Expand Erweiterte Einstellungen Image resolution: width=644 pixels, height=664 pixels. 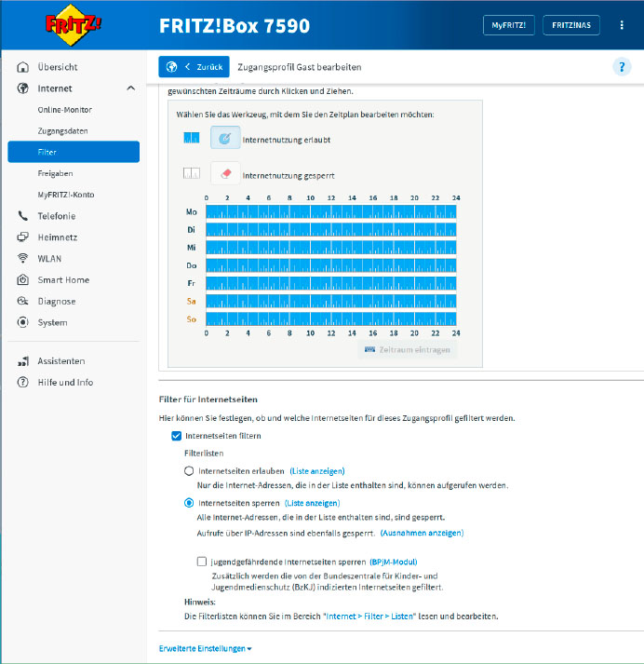pos(206,648)
